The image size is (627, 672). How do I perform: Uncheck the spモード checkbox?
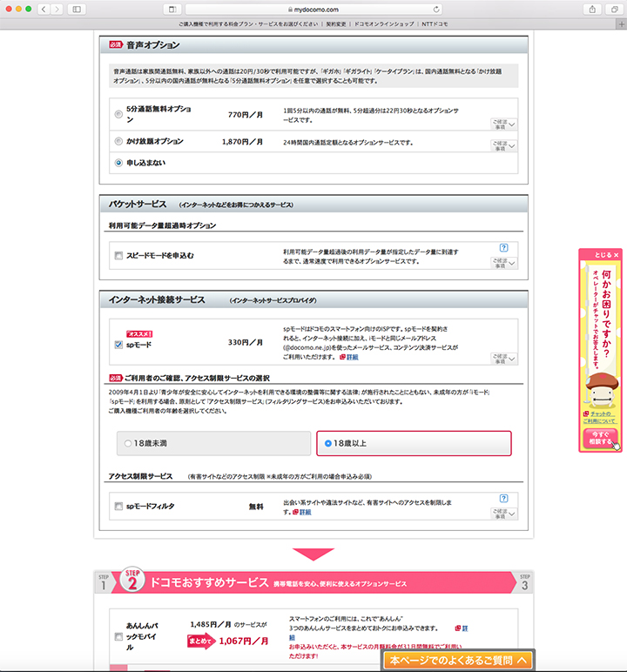click(118, 345)
